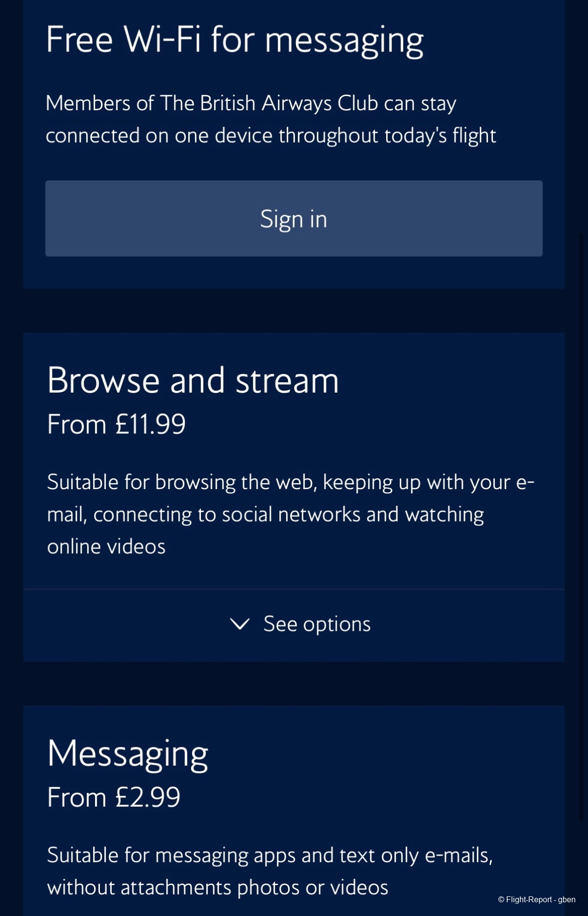
Task: Click the Sign in button
Action: pos(294,219)
